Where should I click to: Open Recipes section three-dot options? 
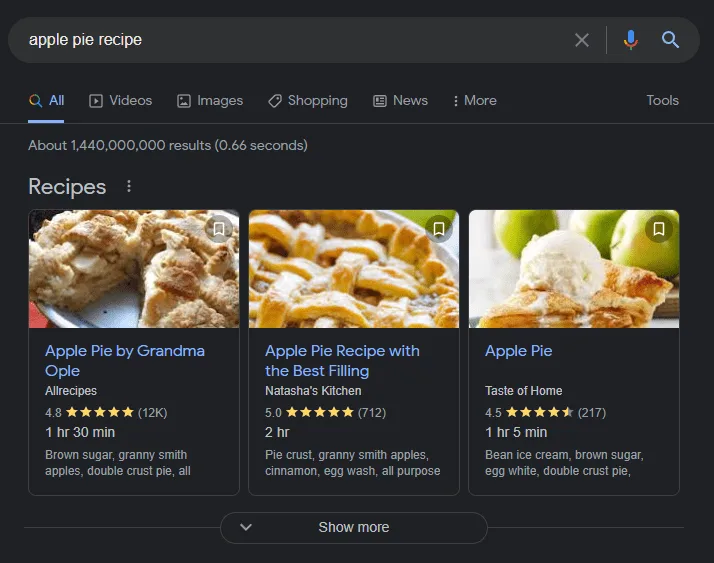pos(128,187)
